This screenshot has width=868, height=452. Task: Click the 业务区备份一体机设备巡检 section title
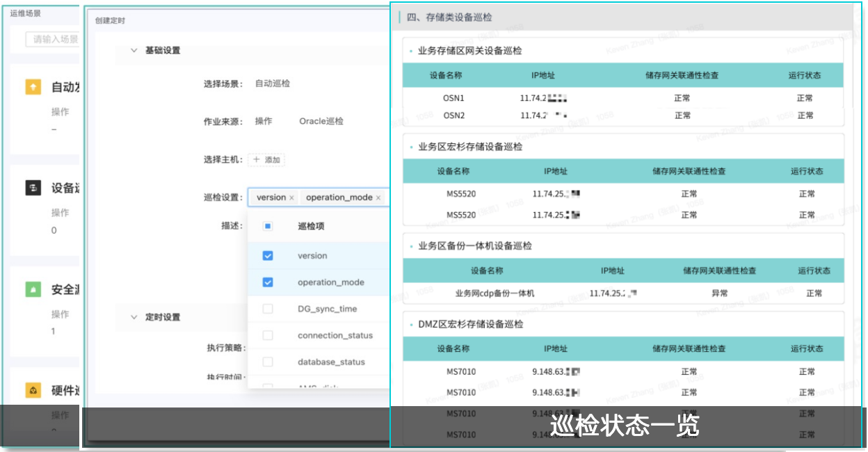coord(474,245)
